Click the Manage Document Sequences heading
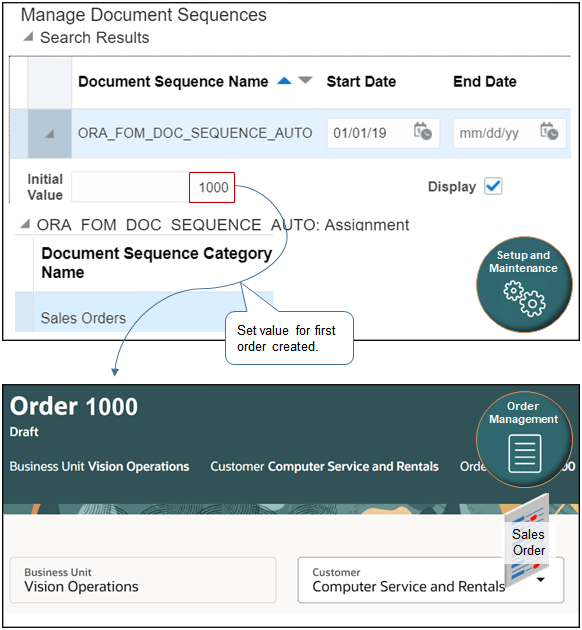The height and width of the screenshot is (630, 582). click(143, 15)
